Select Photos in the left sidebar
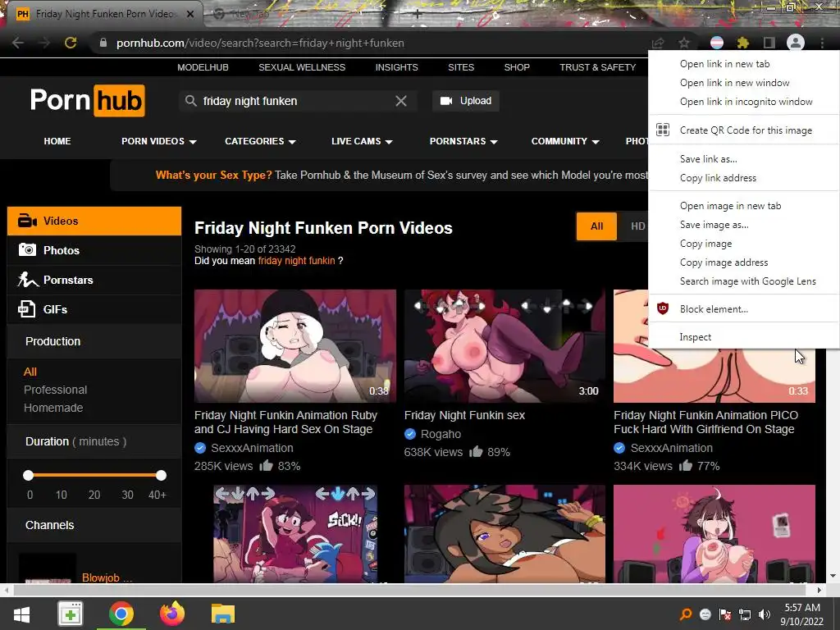Screen dimensions: 840x630 [94, 250]
